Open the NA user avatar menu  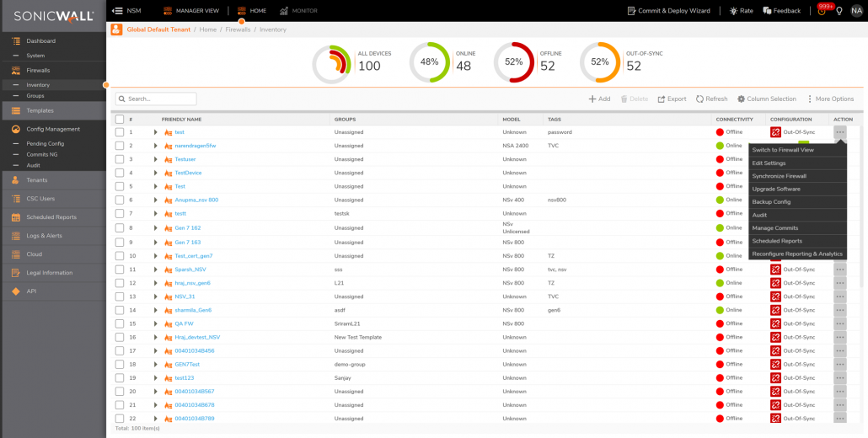[856, 10]
